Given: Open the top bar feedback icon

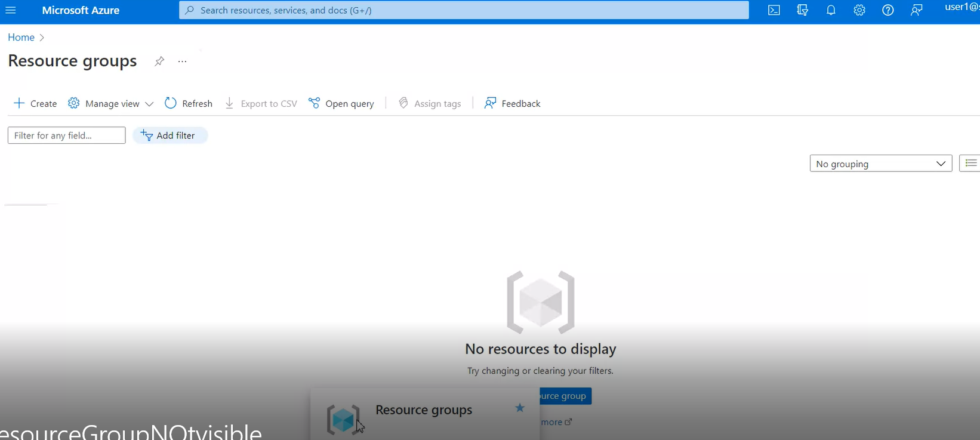Looking at the screenshot, I should 917,10.
